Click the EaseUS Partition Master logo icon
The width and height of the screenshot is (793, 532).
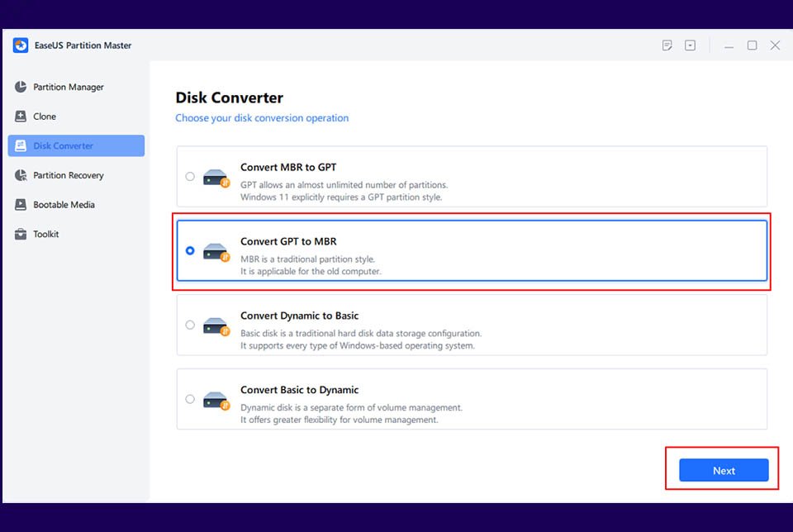pos(21,45)
